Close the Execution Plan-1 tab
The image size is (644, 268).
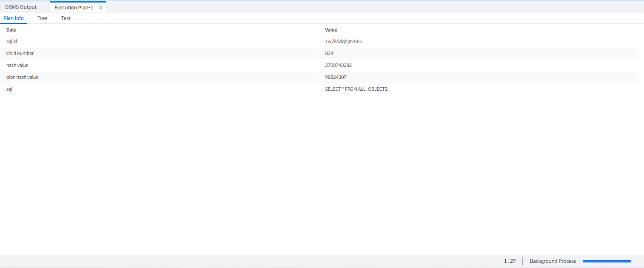(x=101, y=8)
